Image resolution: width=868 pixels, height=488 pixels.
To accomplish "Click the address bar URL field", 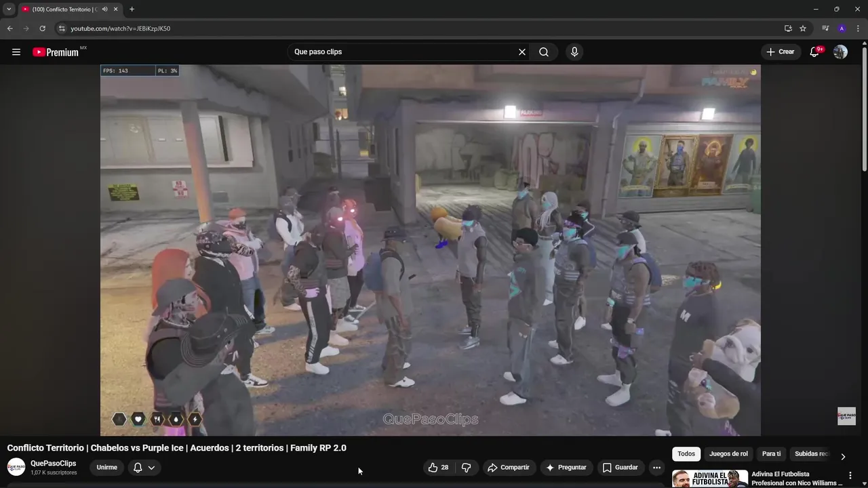I will point(420,28).
